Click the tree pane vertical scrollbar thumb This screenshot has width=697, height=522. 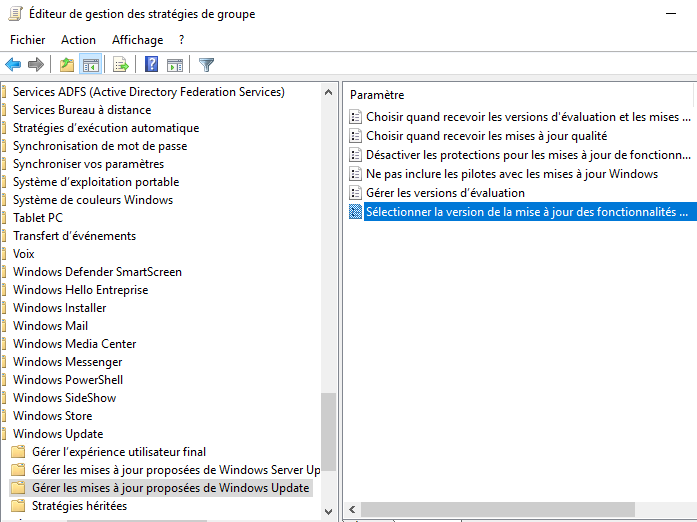point(328,432)
